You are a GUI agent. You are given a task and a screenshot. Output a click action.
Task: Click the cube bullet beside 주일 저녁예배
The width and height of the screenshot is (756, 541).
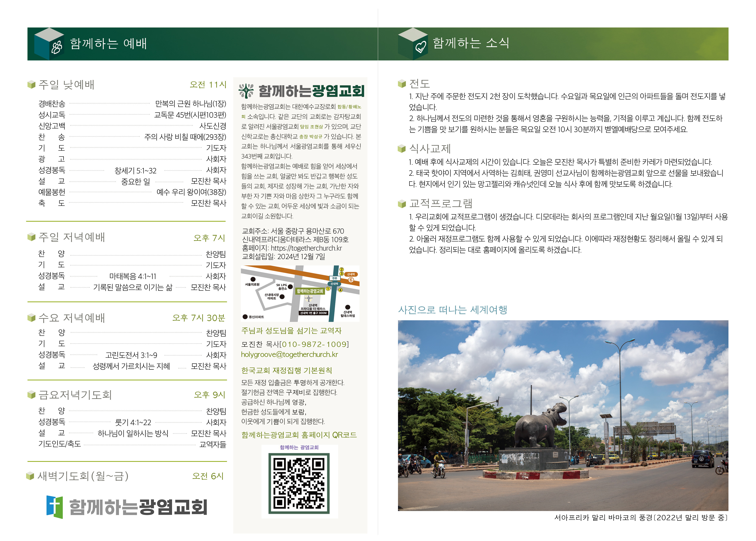coord(31,237)
